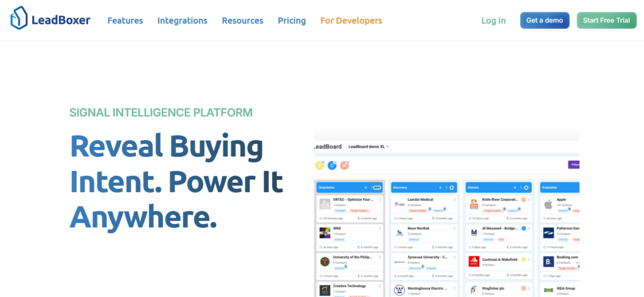Select the Novo Nordisk card title
Image resolution: width=644 pixels, height=297 pixels.
[x=418, y=229]
